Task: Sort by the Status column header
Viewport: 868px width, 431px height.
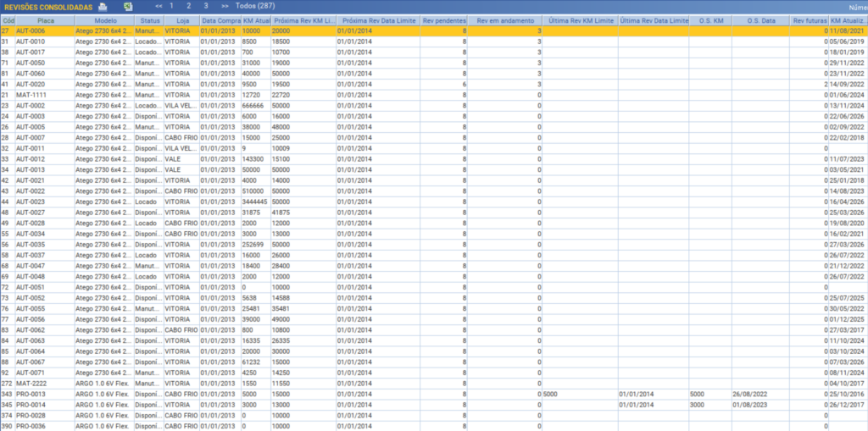Action: 148,20
